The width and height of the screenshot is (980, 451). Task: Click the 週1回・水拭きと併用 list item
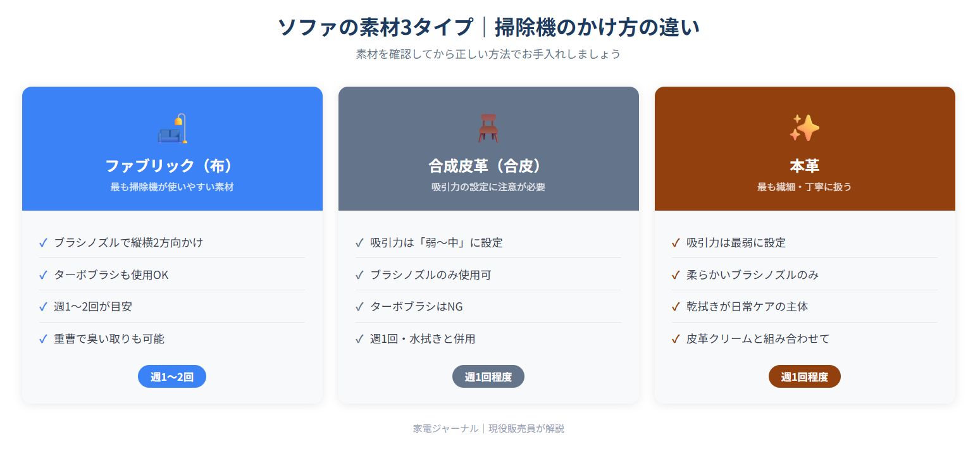pos(423,339)
